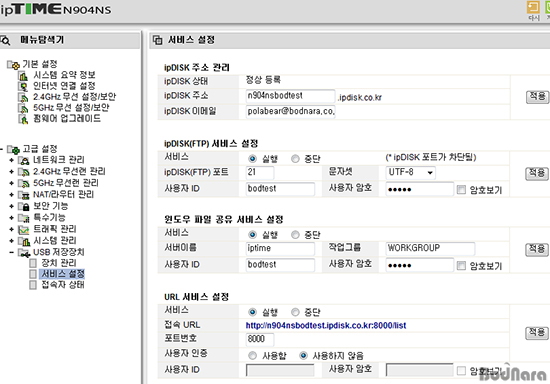Click the 포트번호 8000 field
Screen dimensions: 550x384
point(260,339)
